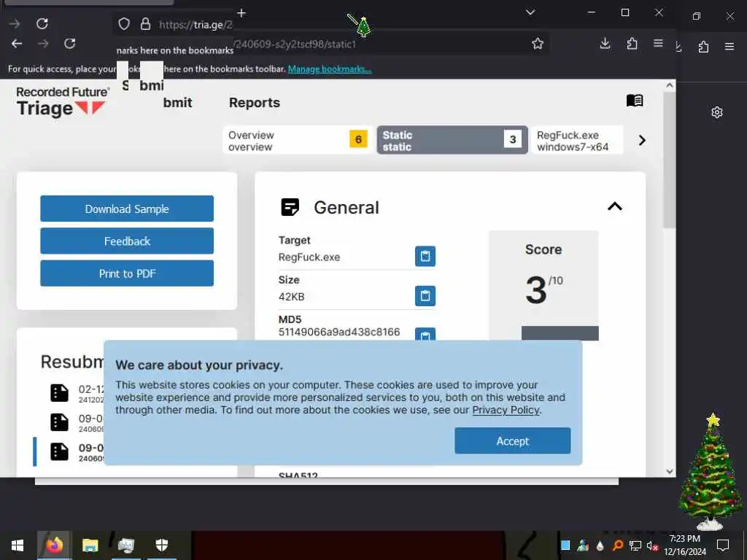Copy the MD5 hash to clipboard
This screenshot has height=560, width=747.
(x=425, y=334)
